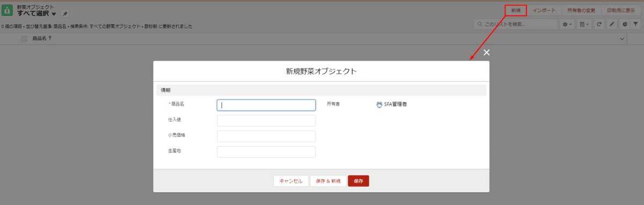Click the 情報 section header
This screenshot has width=644, height=205.
point(321,90)
